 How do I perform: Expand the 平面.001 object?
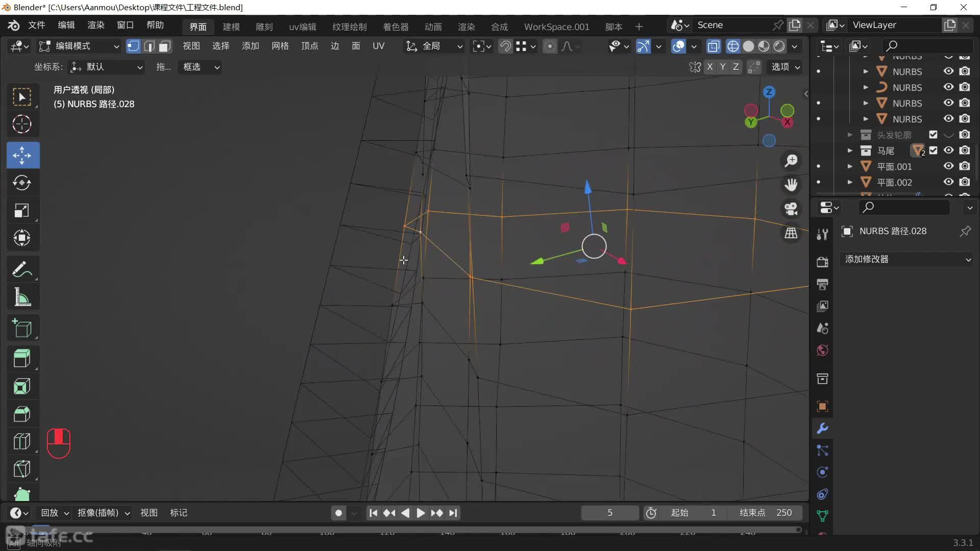click(850, 166)
